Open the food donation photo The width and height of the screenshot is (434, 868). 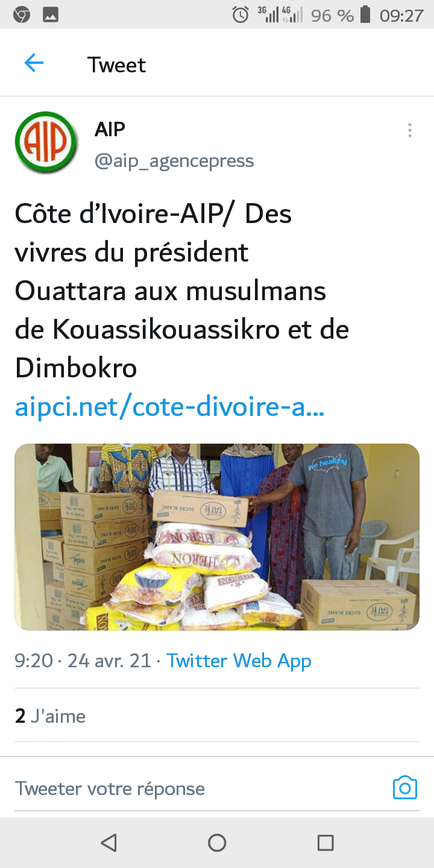pyautogui.click(x=217, y=537)
